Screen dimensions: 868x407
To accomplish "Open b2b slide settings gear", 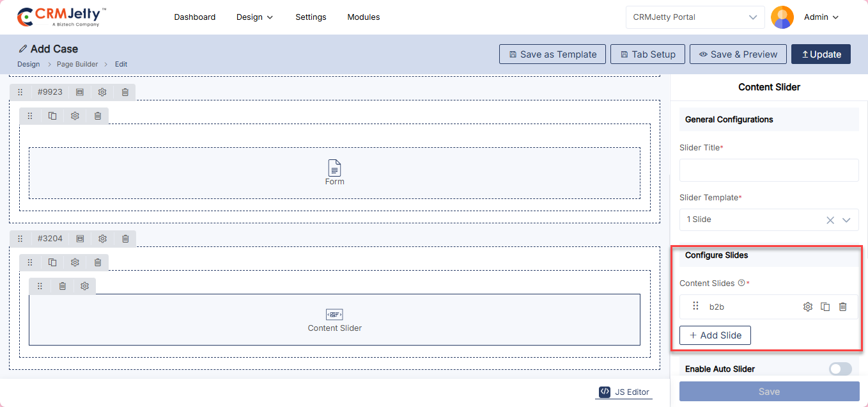I will click(x=808, y=307).
